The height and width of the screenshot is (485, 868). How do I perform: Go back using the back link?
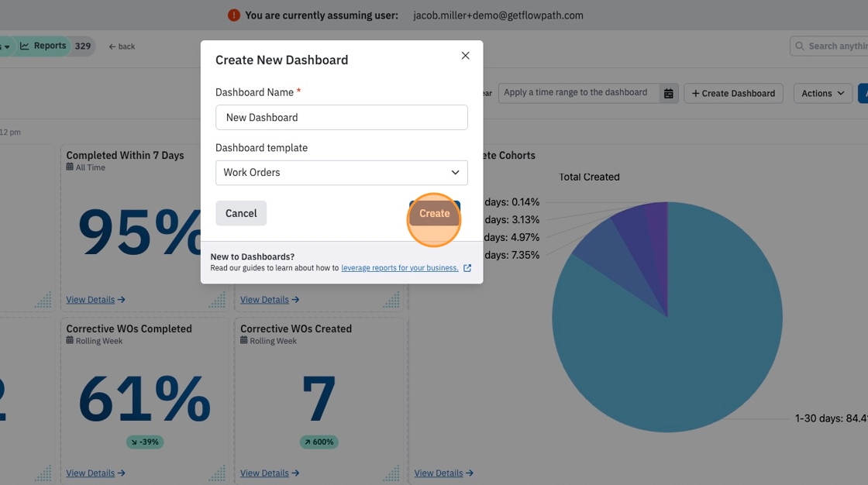122,46
